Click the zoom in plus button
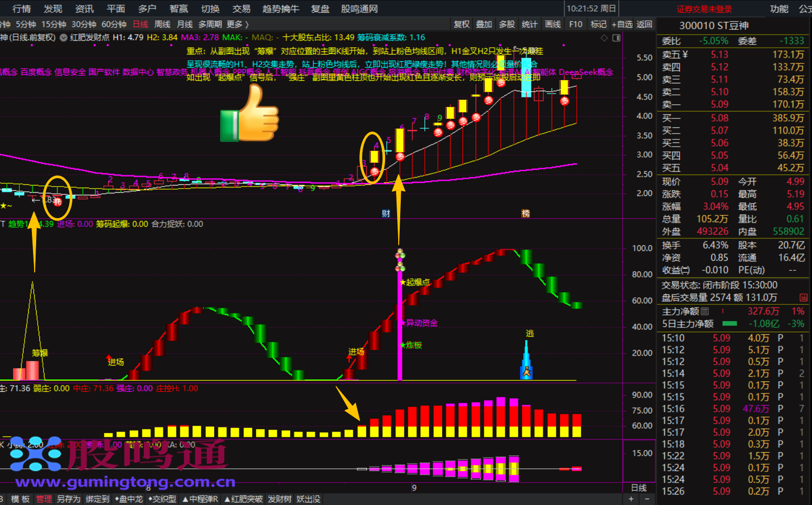 click(x=631, y=499)
